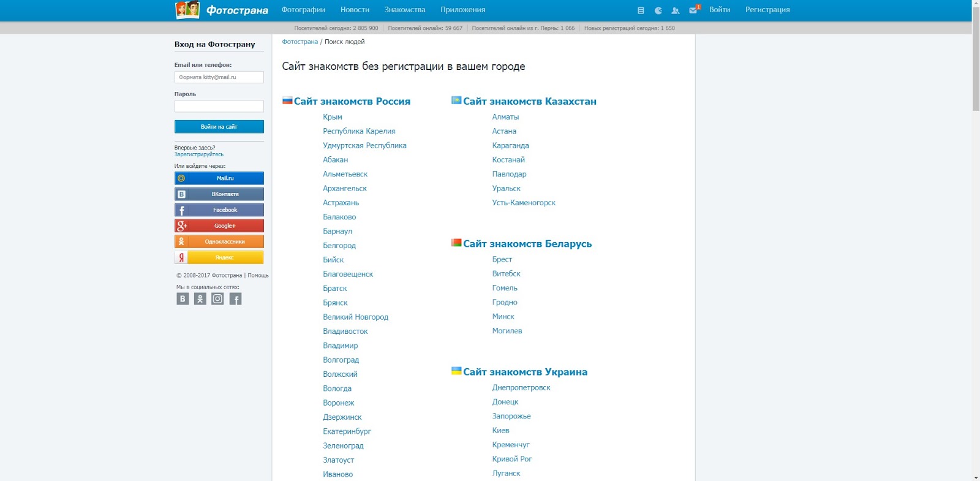Open the friends people icon
Viewport: 980px width, 481px height.
coord(675,10)
